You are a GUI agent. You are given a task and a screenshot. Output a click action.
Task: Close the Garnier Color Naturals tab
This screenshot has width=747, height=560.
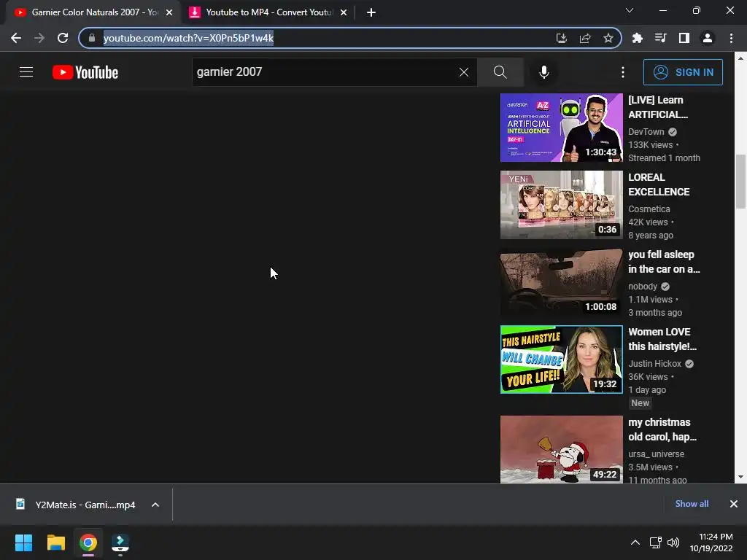coord(169,12)
